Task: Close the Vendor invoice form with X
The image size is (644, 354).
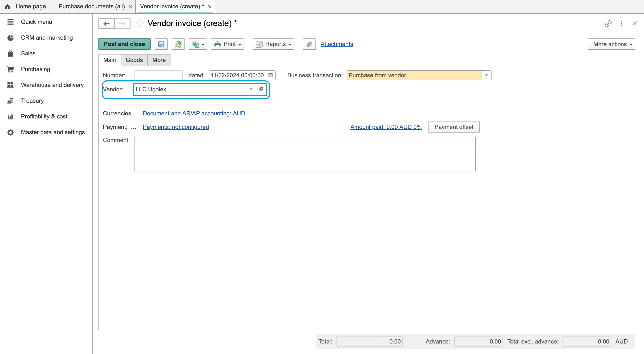Action: (635, 23)
